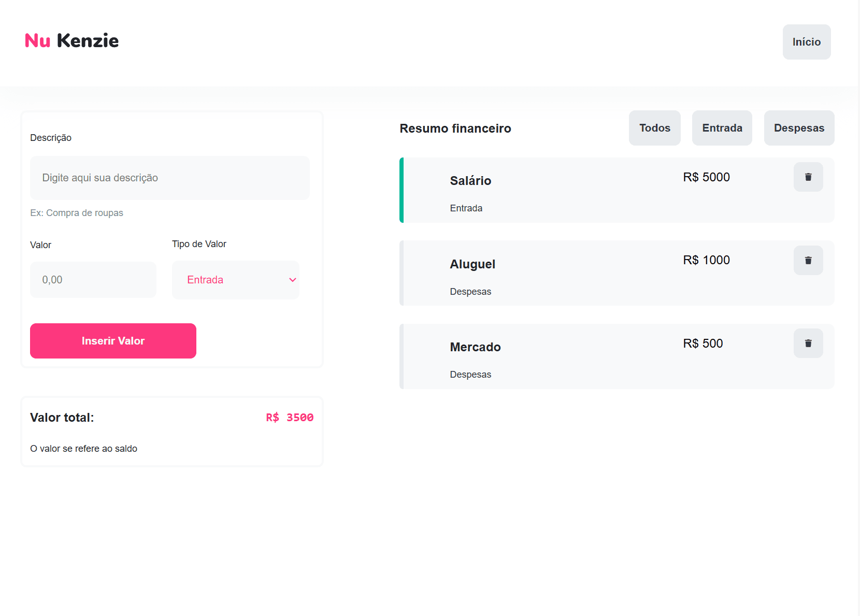The height and width of the screenshot is (616, 860).
Task: Click the R$ 500 amount
Action: pyautogui.click(x=703, y=343)
